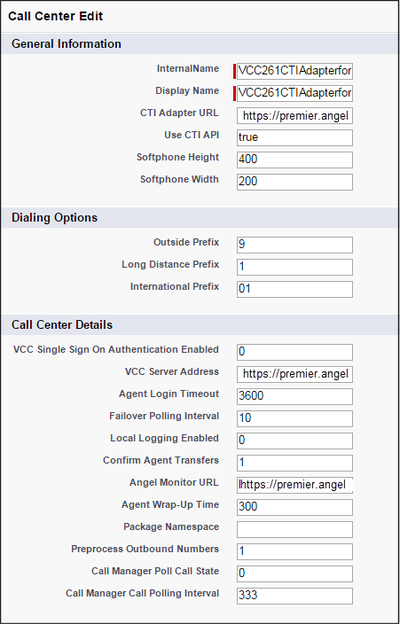Image resolution: width=400 pixels, height=624 pixels.
Task: Click the Use CTI API field
Action: click(x=295, y=138)
